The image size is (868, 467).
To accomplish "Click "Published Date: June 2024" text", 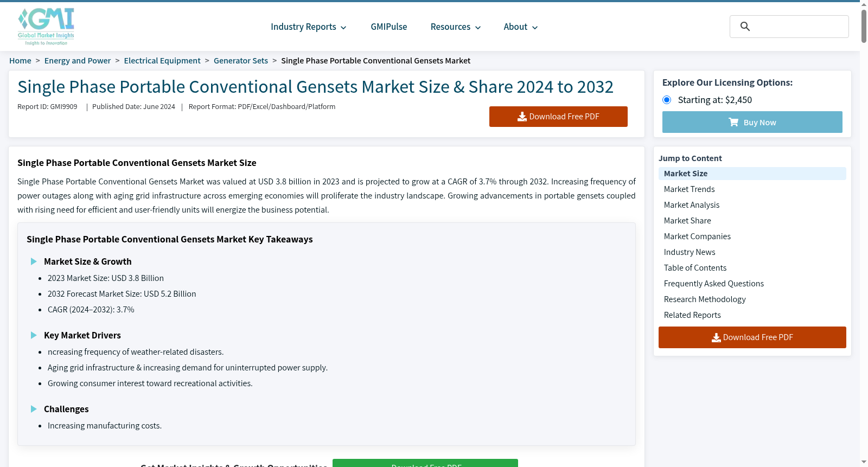I will (x=133, y=107).
